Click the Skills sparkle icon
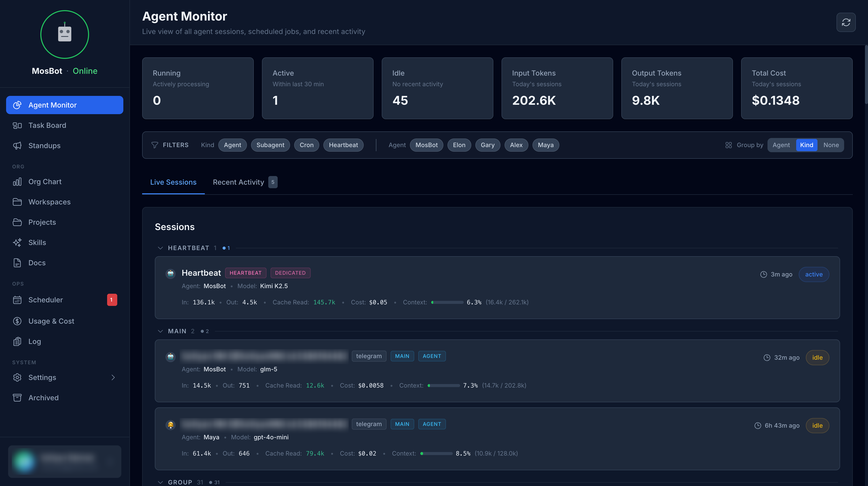868x486 pixels. point(18,242)
